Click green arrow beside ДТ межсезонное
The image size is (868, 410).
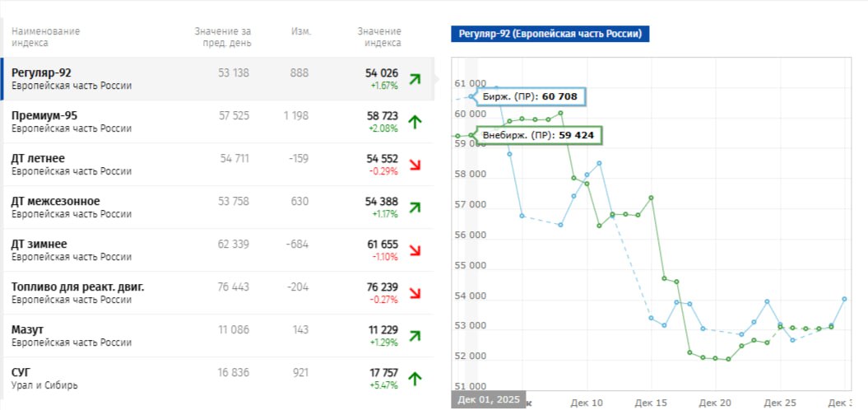pos(415,207)
